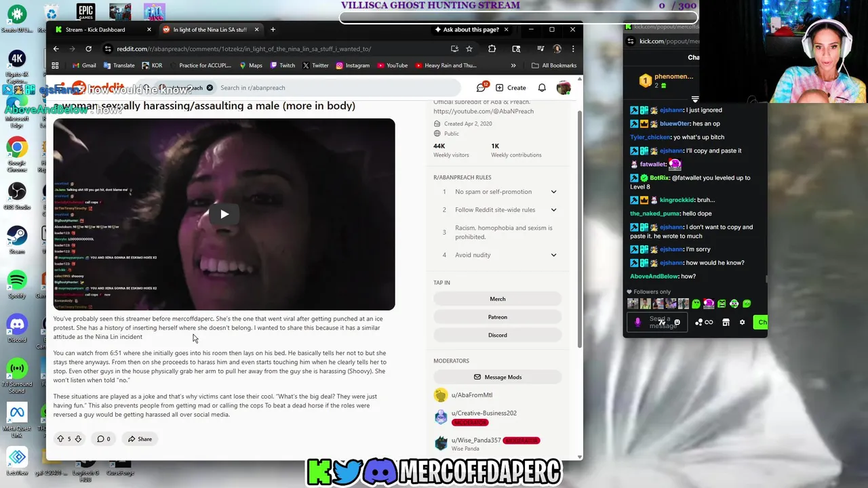Image resolution: width=868 pixels, height=488 pixels.
Task: Open the Chrome three-dot menu
Action: (573, 49)
